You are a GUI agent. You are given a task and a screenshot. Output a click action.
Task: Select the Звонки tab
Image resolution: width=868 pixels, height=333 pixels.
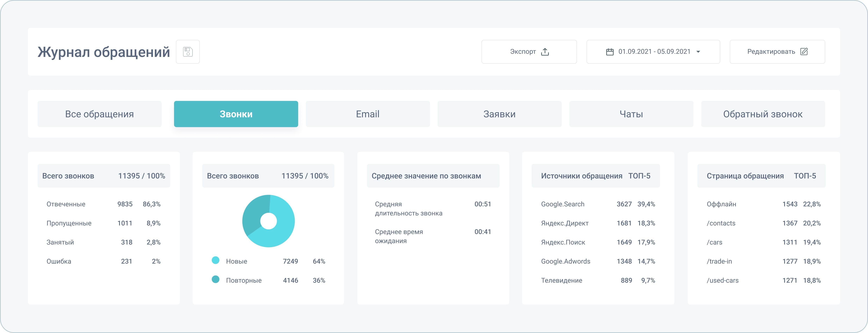coord(236,114)
